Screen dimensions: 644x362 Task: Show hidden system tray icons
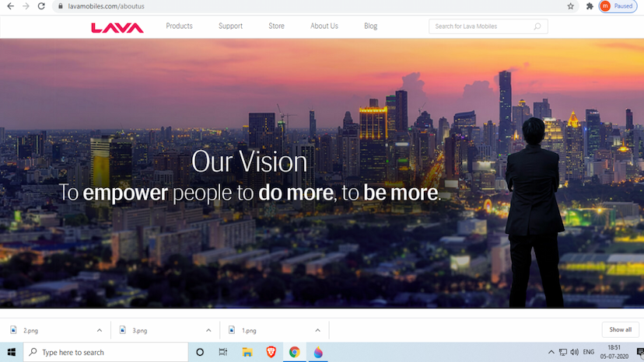(551, 352)
